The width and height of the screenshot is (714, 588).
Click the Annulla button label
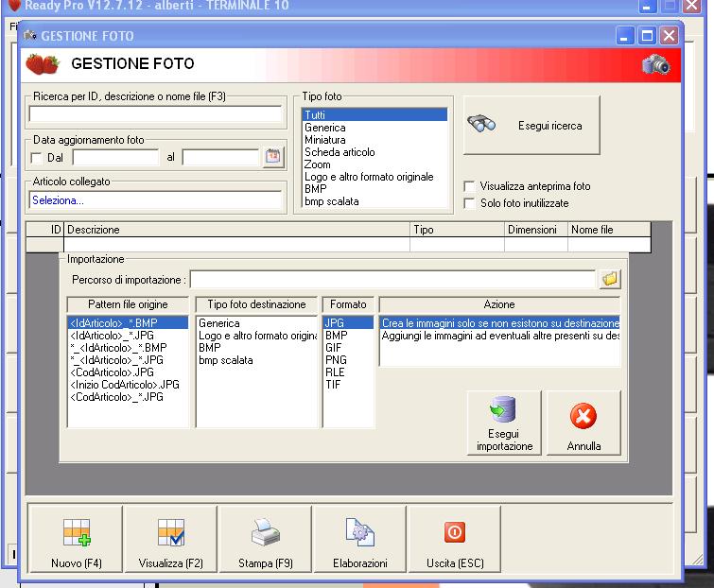point(583,446)
